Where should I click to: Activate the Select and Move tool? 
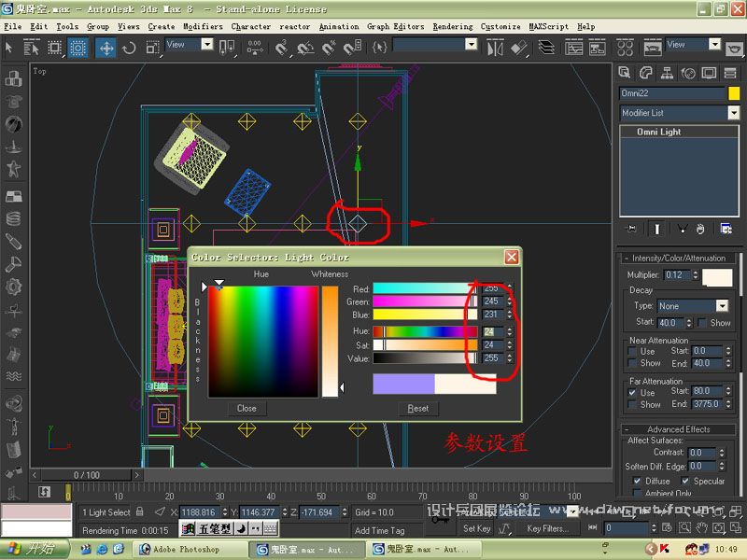(x=106, y=48)
